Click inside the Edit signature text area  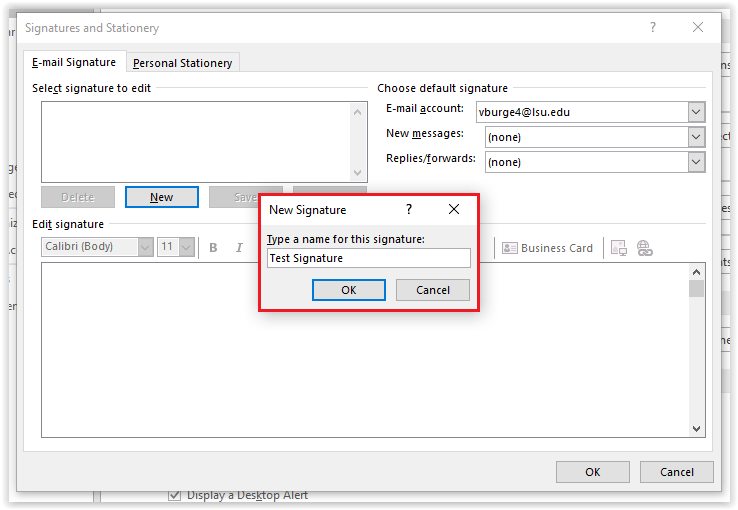pos(365,350)
